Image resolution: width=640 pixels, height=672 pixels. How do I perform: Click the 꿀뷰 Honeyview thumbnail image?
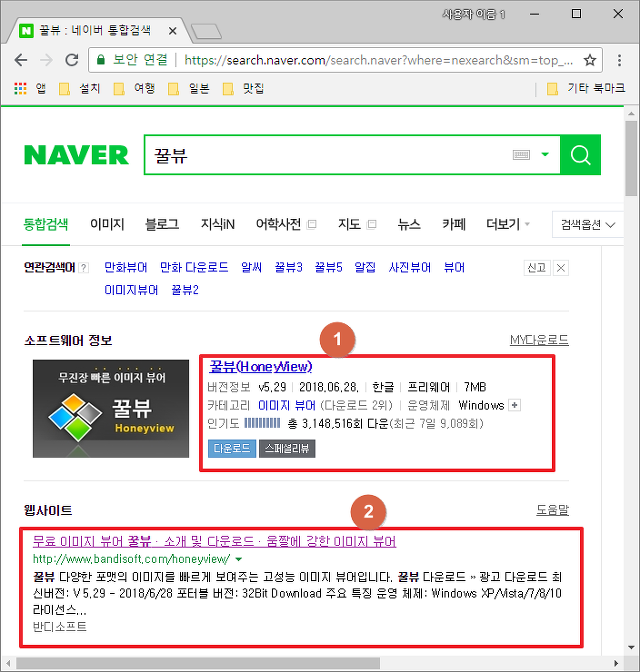point(111,409)
